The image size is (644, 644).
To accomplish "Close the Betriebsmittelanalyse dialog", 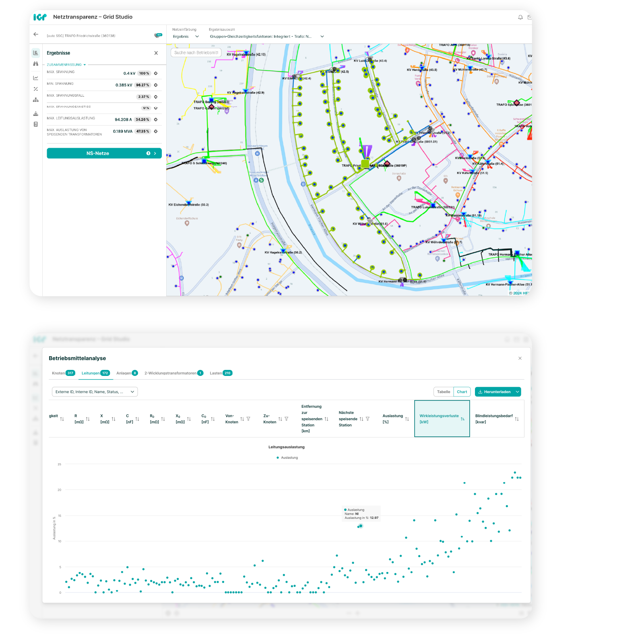I will (520, 358).
